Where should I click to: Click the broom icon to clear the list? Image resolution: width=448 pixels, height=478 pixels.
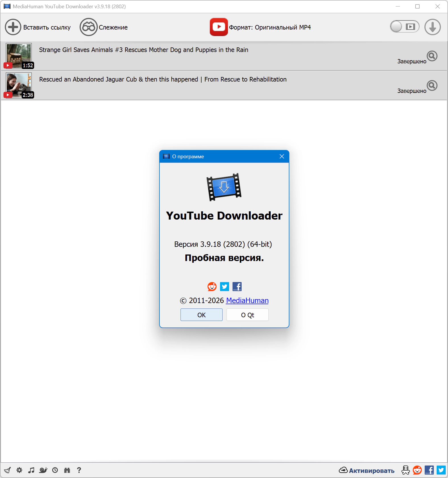pyautogui.click(x=8, y=470)
